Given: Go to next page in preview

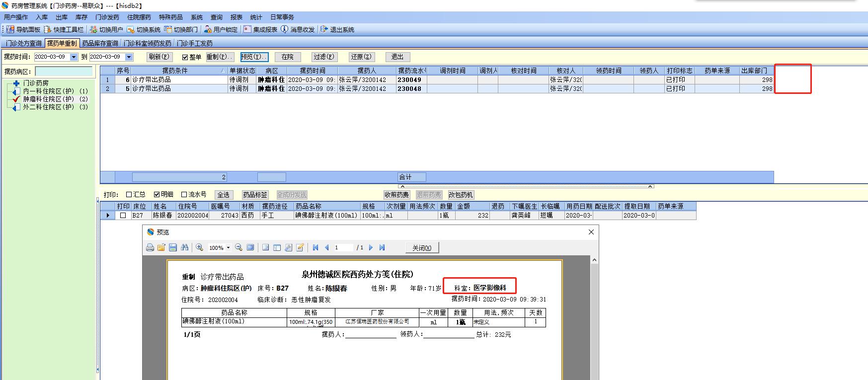Looking at the screenshot, I should (x=371, y=247).
